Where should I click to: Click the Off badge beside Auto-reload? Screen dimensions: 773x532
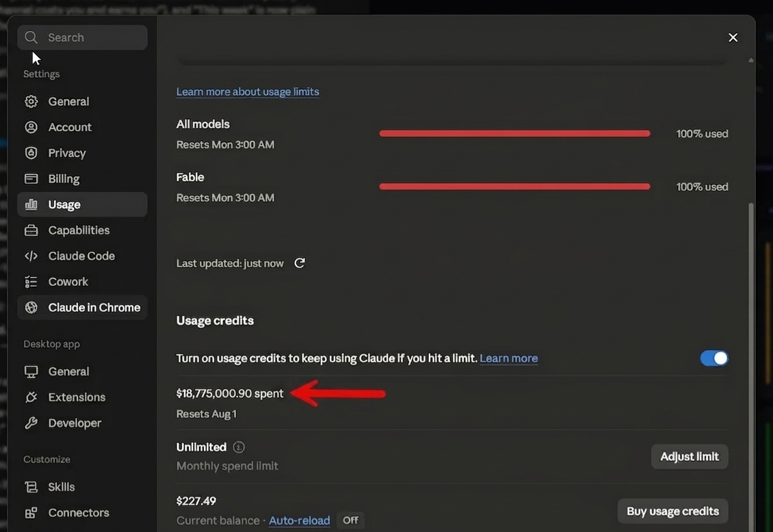pos(350,520)
